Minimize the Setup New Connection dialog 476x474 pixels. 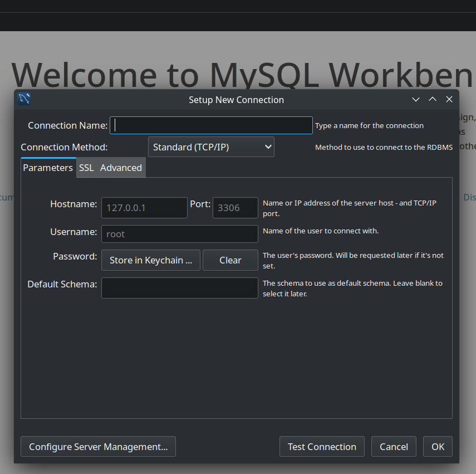point(415,100)
